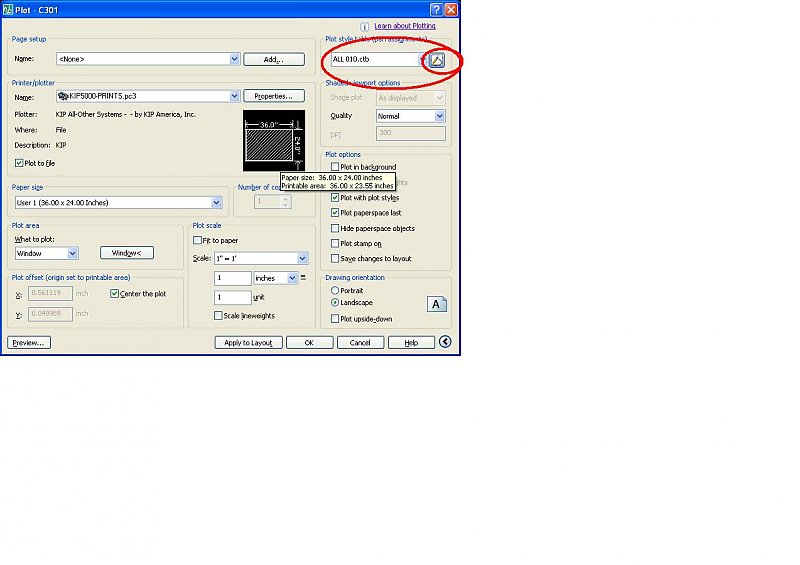800x565 pixels.
Task: Check Plot upside-down option
Action: click(x=335, y=319)
